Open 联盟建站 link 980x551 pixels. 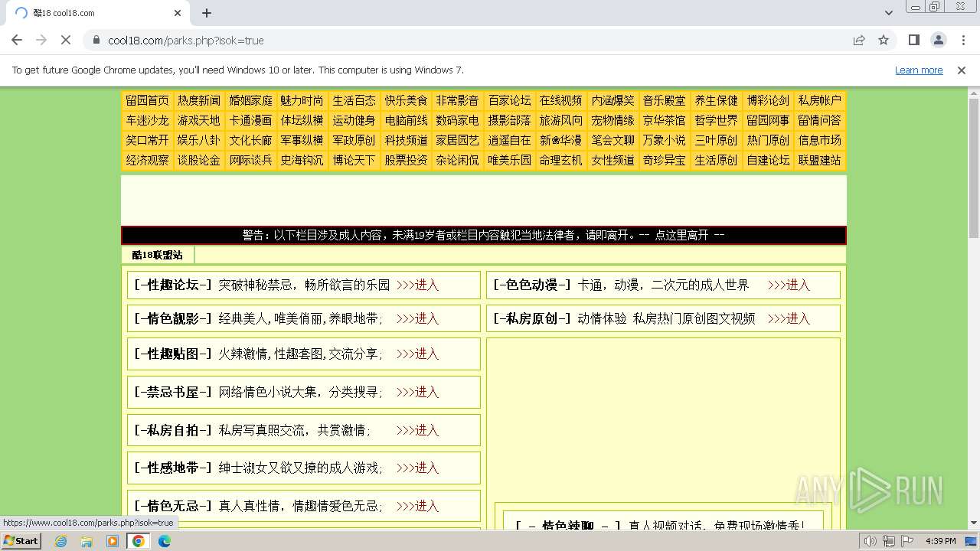(819, 160)
